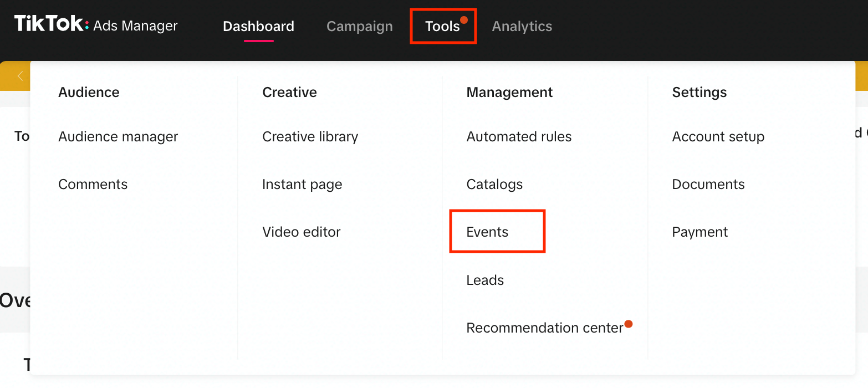Screen dimensions: 868x388
Task: Click the Settings column heading
Action: tap(699, 92)
